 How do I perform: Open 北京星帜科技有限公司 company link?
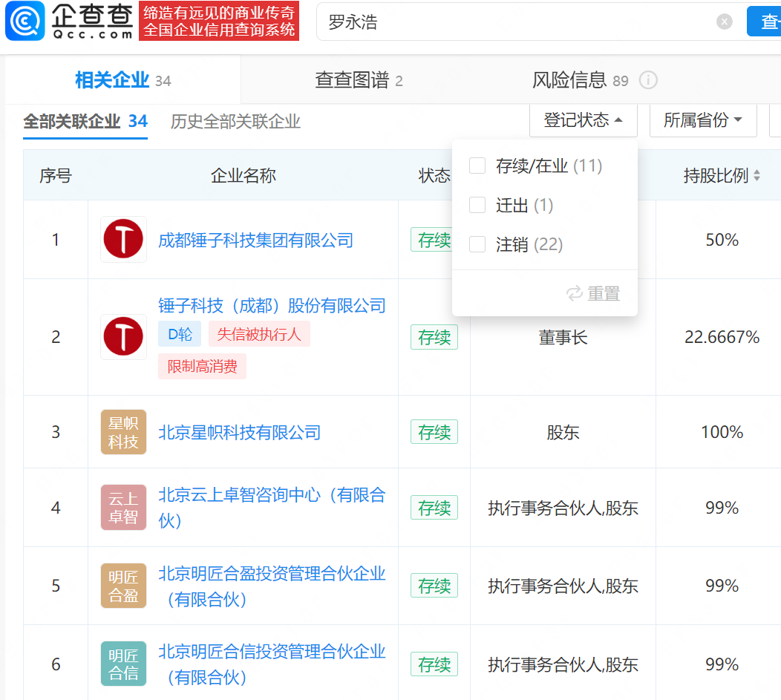point(239,432)
